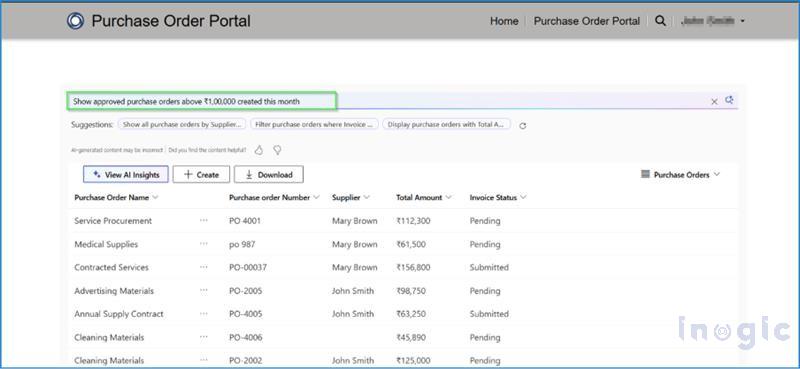Viewport: 800px width, 369px height.
Task: Click PO-4005 order number cell
Action: (245, 313)
